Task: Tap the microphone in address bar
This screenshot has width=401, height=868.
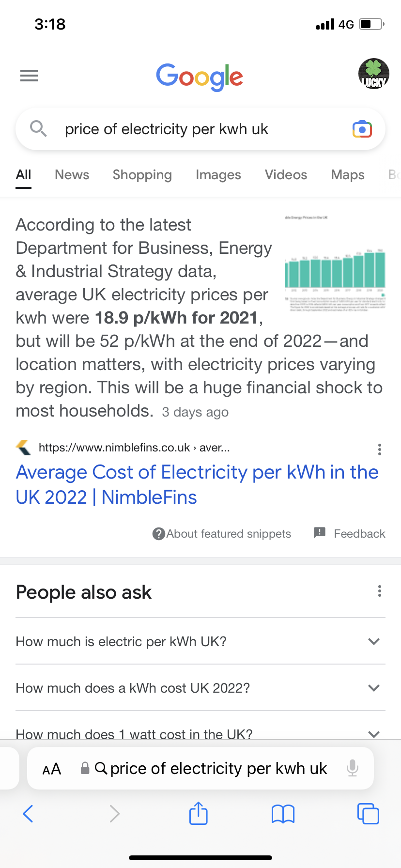Action: click(353, 768)
